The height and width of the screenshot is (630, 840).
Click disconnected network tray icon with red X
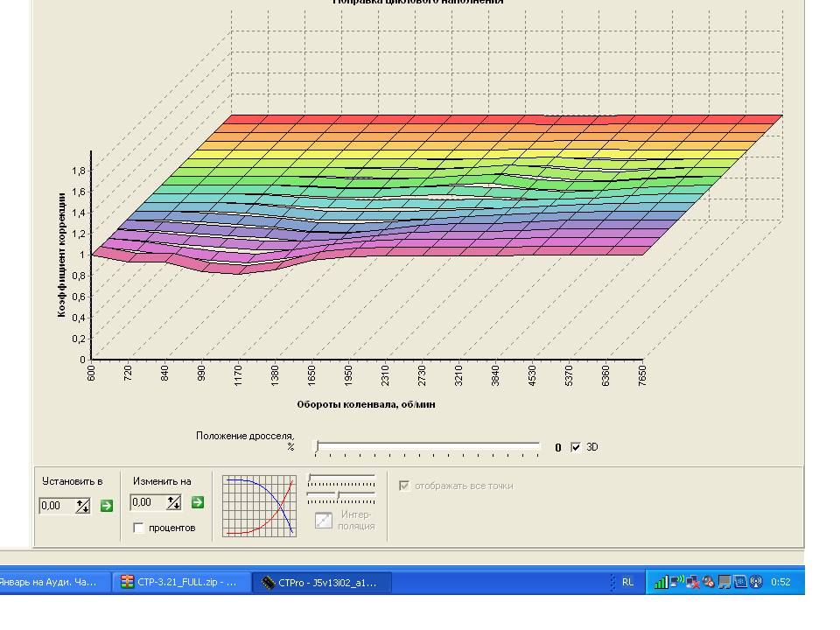click(693, 582)
